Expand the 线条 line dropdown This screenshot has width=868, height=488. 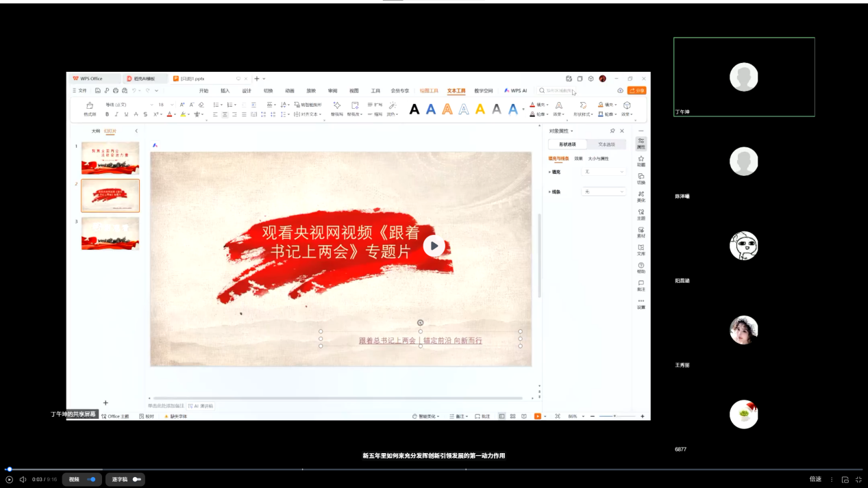tap(604, 192)
